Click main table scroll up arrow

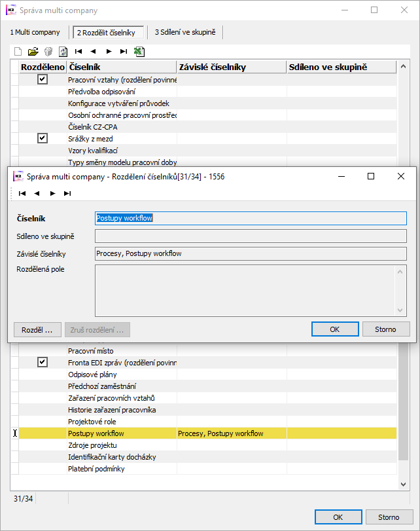coord(403,67)
